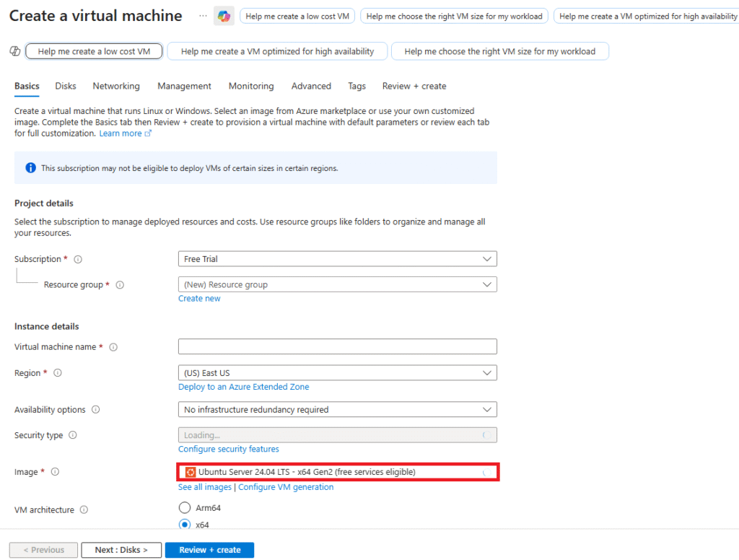
Task: Open the Region dropdown set to East US
Action: tap(337, 373)
